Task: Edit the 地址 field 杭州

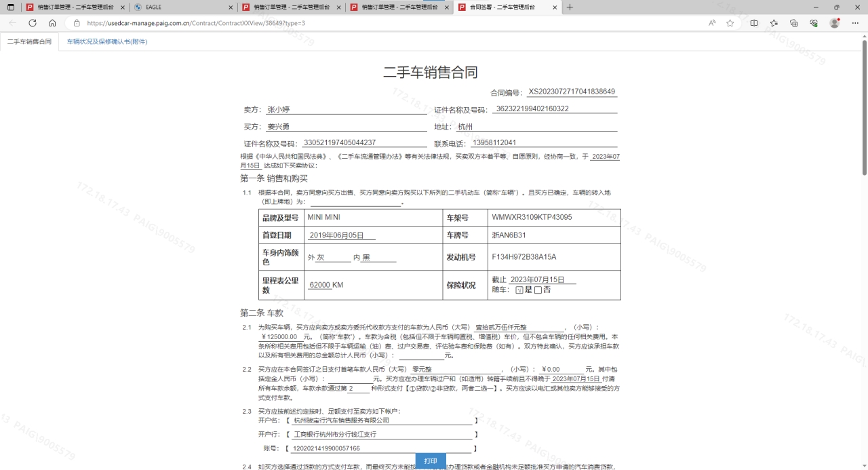Action: coord(536,127)
